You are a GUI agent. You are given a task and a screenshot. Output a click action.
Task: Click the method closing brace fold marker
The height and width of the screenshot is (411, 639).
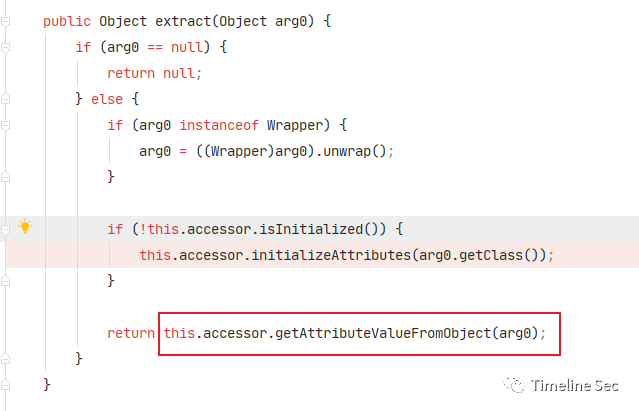[5, 385]
